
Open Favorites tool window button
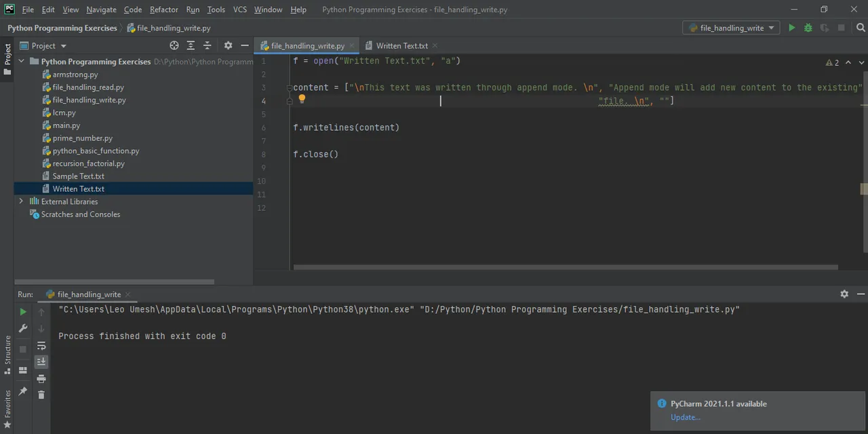(x=7, y=408)
